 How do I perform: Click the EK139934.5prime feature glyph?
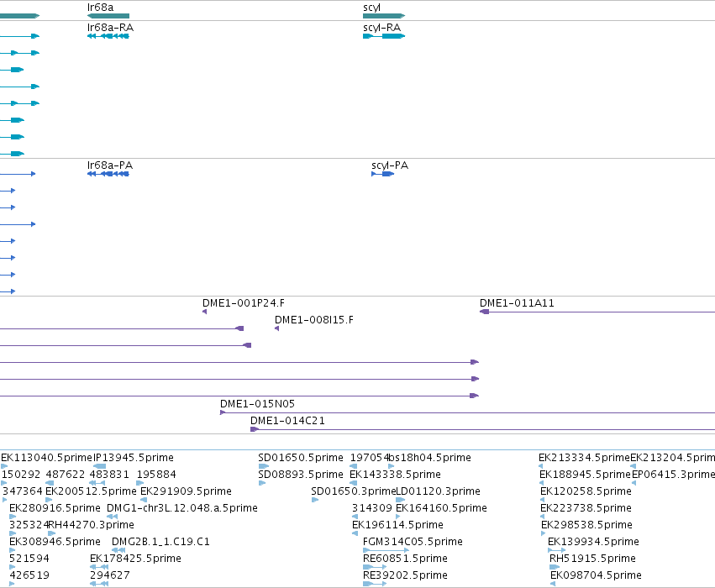coord(557,551)
